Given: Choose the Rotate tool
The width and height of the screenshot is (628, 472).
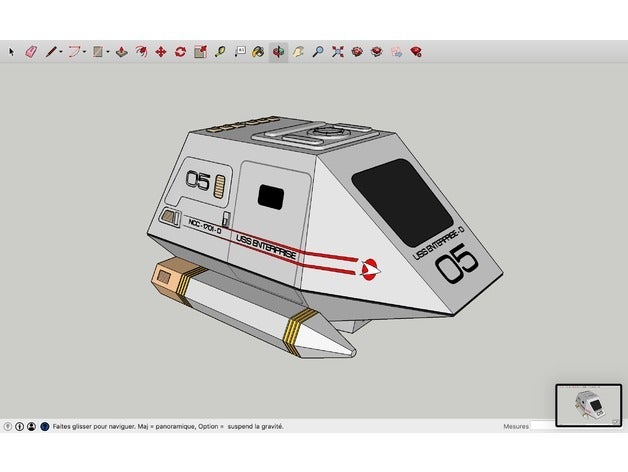Looking at the screenshot, I should click(180, 52).
